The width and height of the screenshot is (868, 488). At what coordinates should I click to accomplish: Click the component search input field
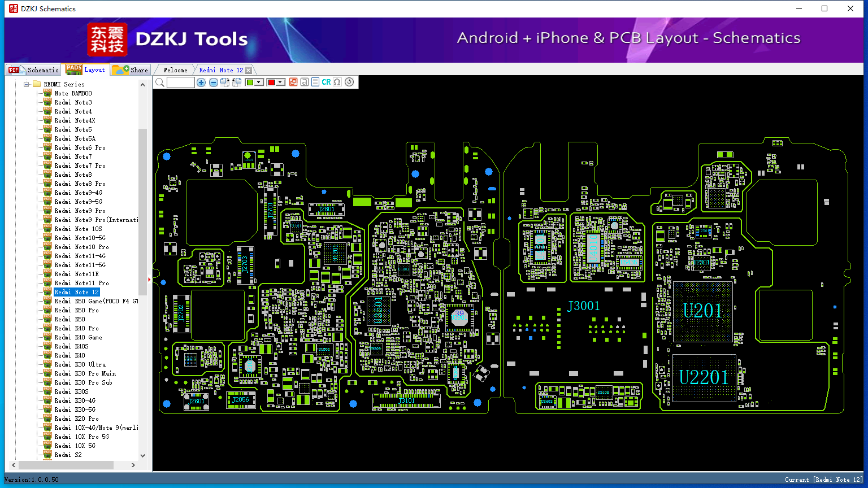[x=181, y=82]
